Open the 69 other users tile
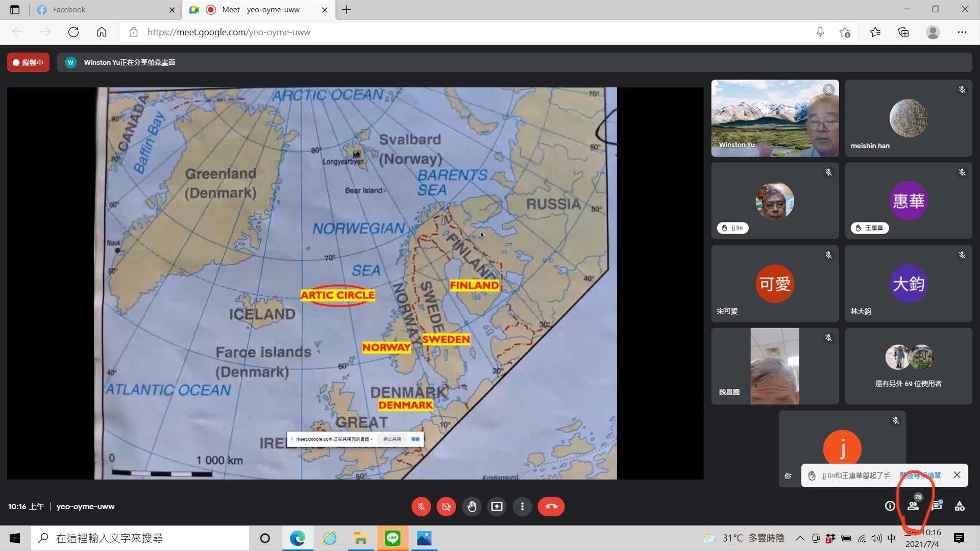 pyautogui.click(x=909, y=366)
